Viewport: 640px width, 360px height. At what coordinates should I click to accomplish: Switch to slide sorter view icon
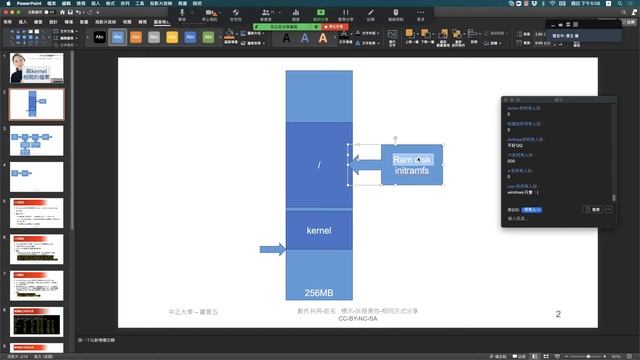(546, 356)
